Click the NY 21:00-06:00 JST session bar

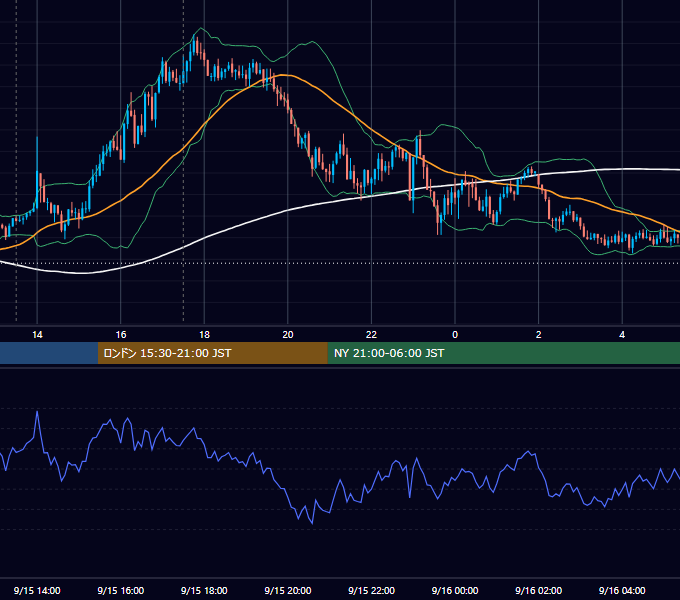click(503, 353)
